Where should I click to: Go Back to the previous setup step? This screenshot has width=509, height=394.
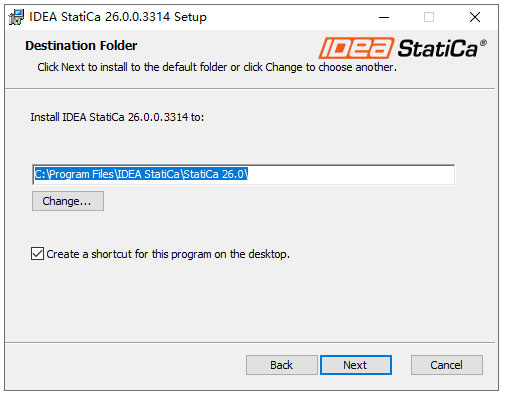(282, 365)
